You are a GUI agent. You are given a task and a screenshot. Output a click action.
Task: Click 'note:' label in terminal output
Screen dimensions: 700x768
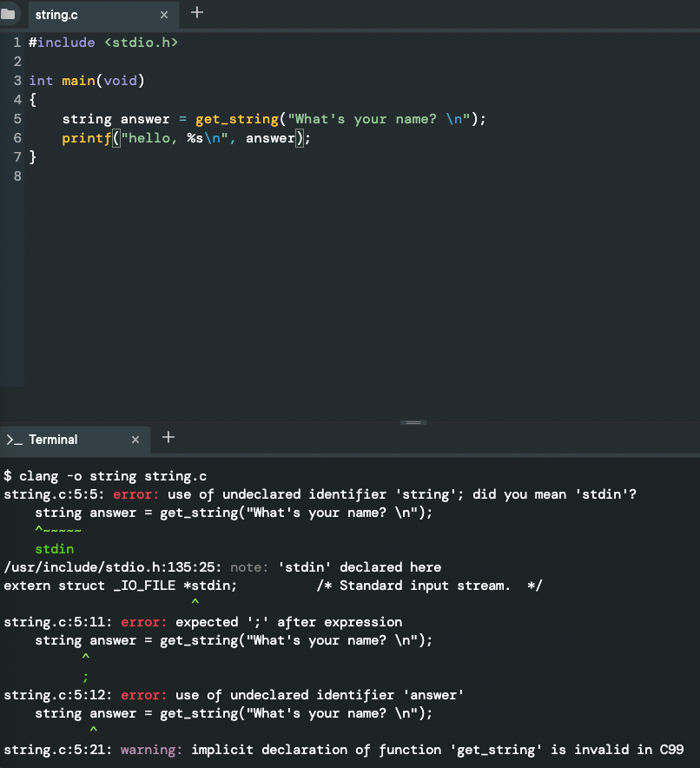pos(249,567)
